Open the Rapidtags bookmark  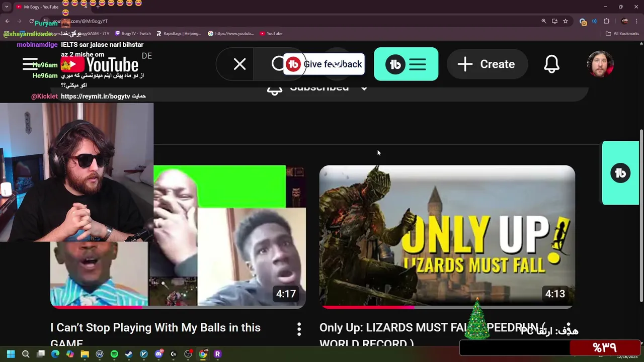pyautogui.click(x=179, y=34)
